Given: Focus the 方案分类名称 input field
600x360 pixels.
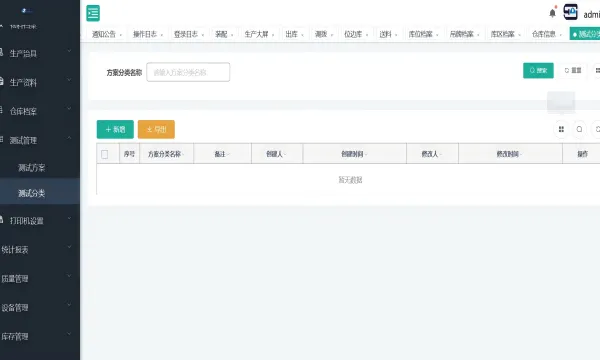Looking at the screenshot, I should pyautogui.click(x=188, y=72).
